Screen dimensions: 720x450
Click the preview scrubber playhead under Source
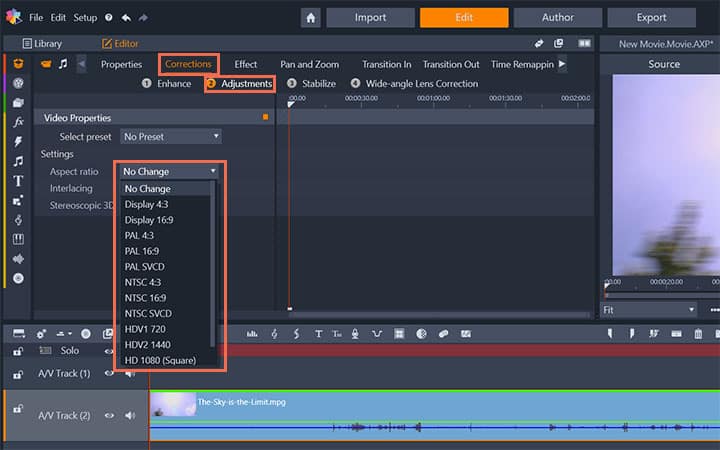[607, 286]
